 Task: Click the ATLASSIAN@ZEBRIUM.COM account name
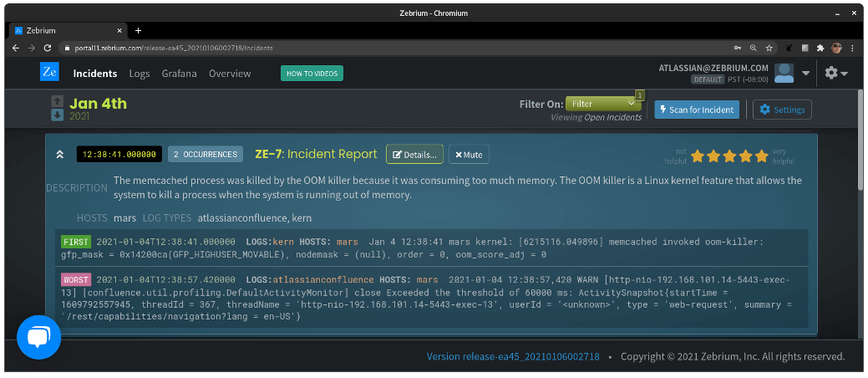pyautogui.click(x=713, y=69)
